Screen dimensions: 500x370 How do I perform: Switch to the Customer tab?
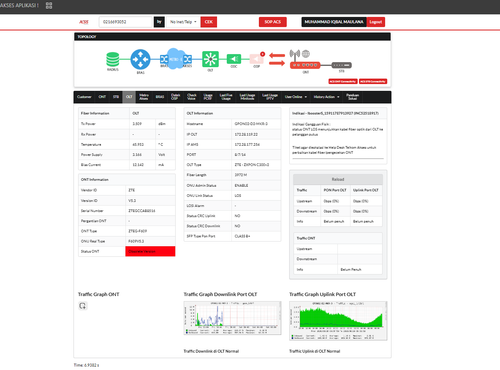tap(84, 97)
